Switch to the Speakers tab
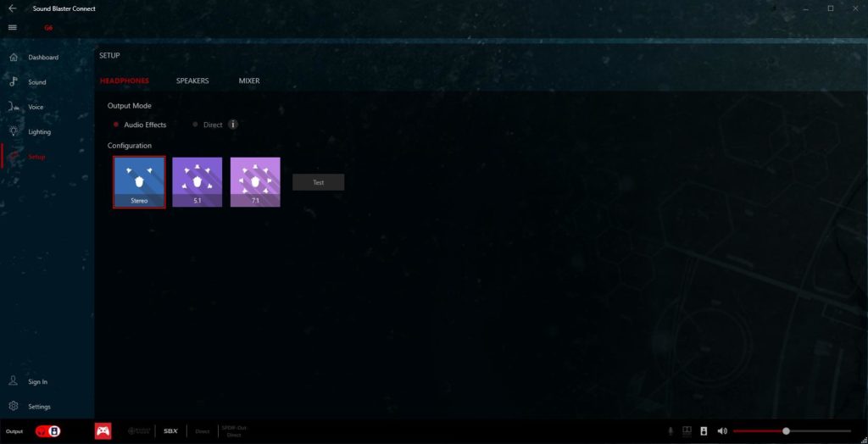 (x=192, y=80)
